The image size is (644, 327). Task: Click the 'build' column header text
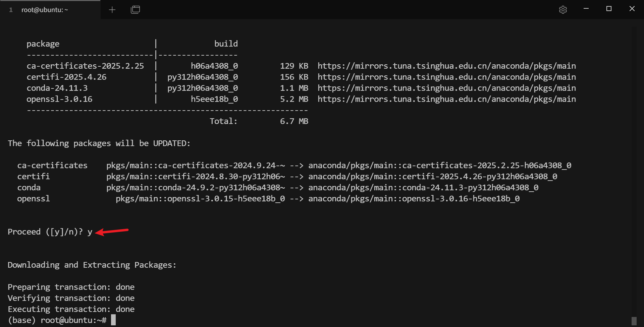tap(226, 44)
